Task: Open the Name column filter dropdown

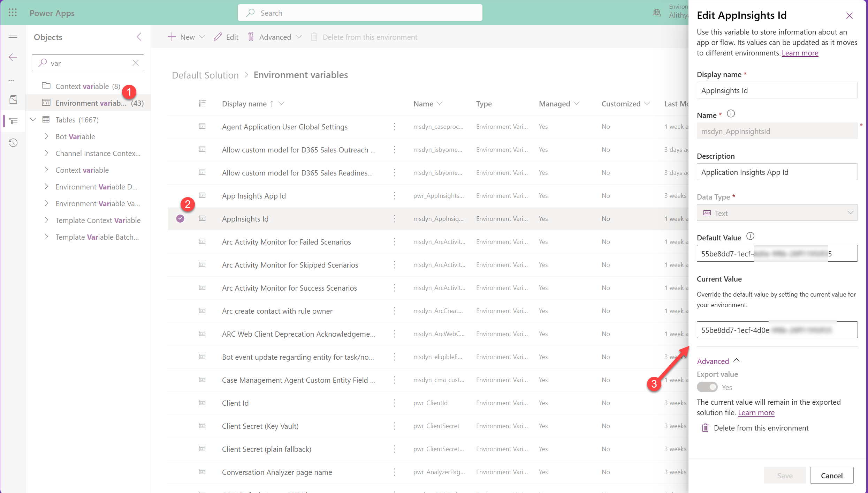Action: pyautogui.click(x=440, y=104)
